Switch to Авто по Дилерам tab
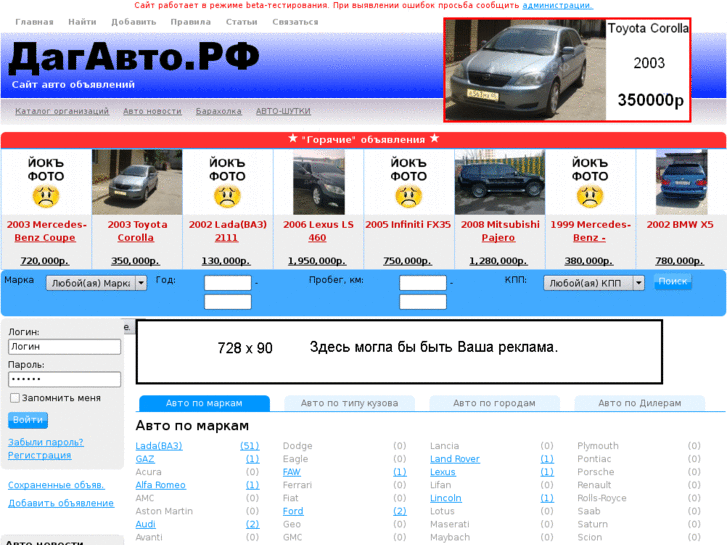The height and width of the screenshot is (545, 727). tap(640, 403)
